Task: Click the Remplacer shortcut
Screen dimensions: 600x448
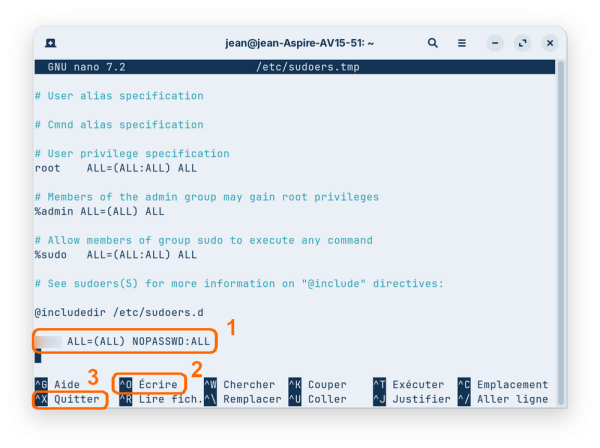Action: coord(240,400)
